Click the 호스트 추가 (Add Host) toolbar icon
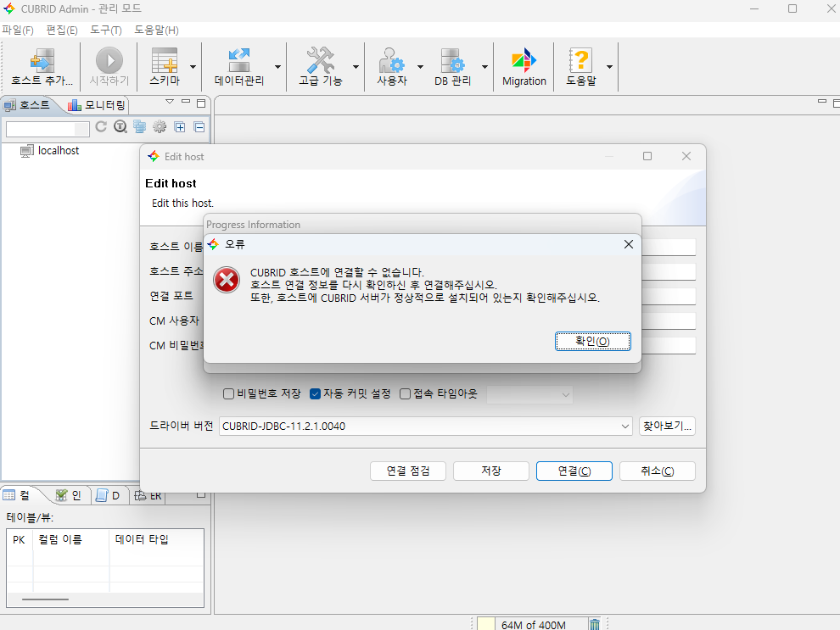Screen dimensions: 840x630 [x=42, y=61]
